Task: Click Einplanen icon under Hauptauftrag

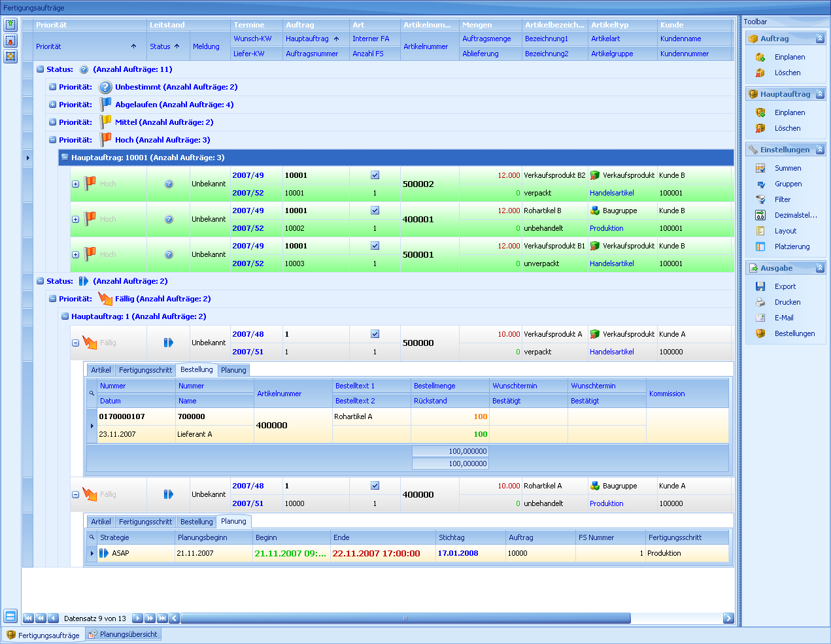Action: pyautogui.click(x=760, y=112)
